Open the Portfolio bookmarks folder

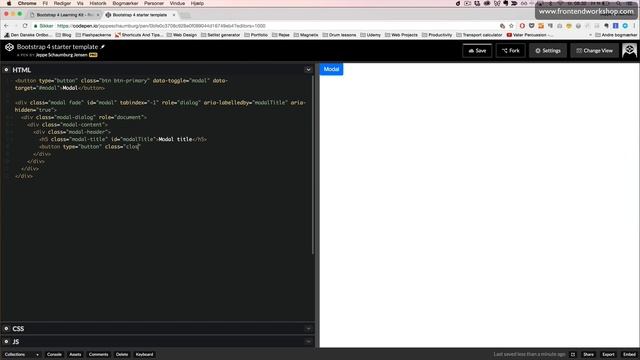coord(256,35)
